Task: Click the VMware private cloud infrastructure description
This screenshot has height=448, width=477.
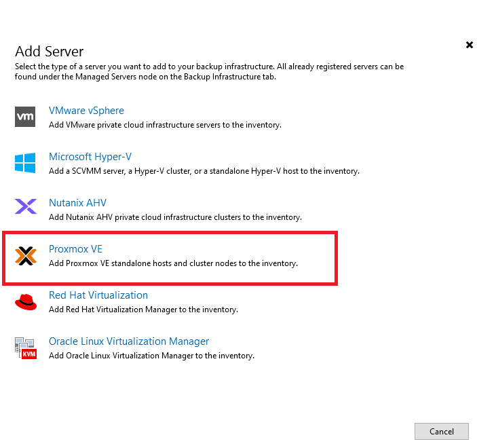Action: pos(165,125)
